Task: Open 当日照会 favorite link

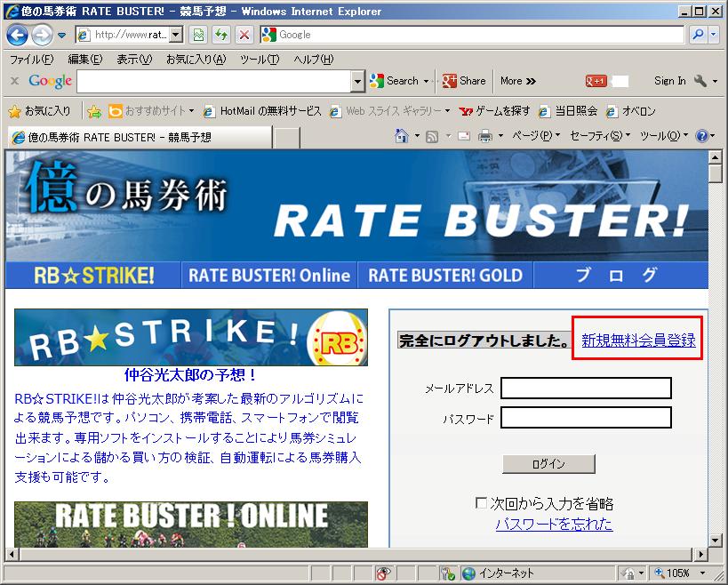Action: pos(568,111)
